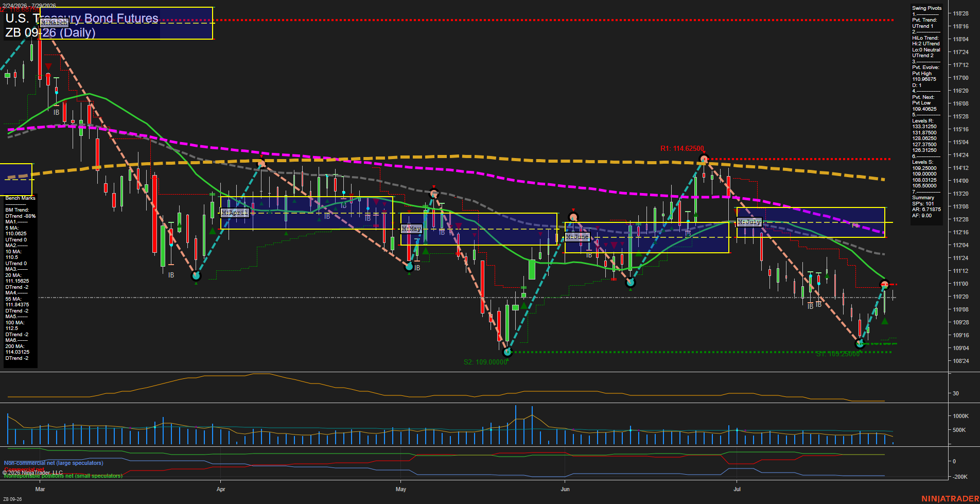Select the M:June monthly range label
980x504 pixels.
(x=577, y=237)
